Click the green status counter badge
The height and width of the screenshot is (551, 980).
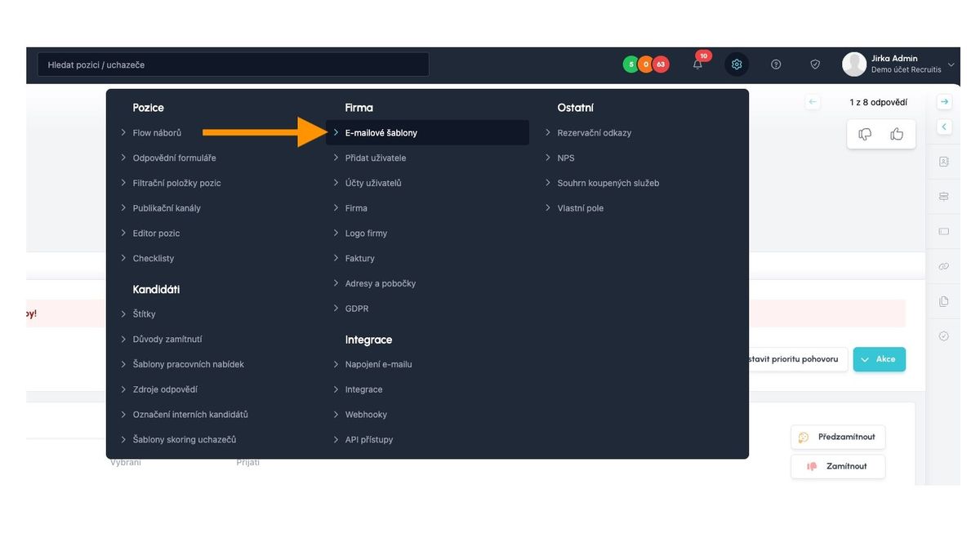(x=630, y=64)
